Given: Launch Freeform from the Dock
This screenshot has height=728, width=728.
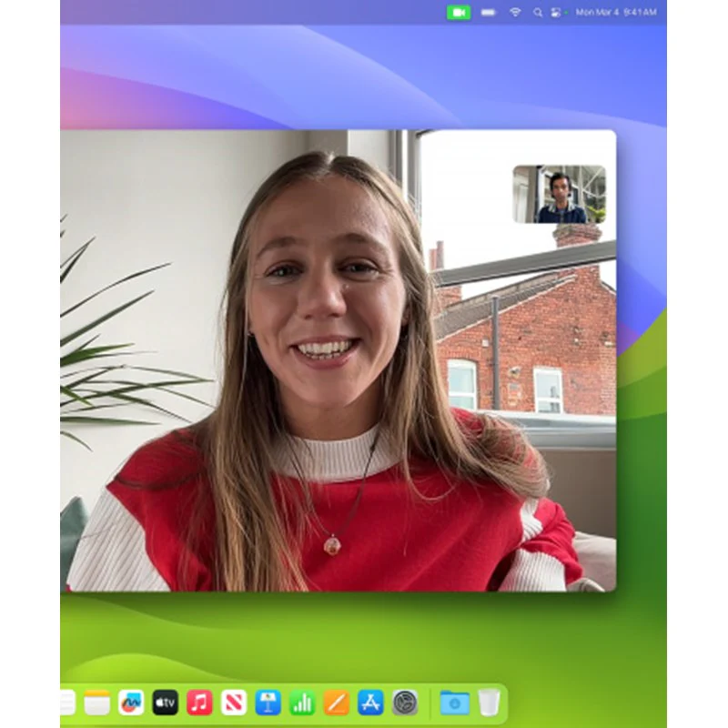Looking at the screenshot, I should pyautogui.click(x=131, y=703).
